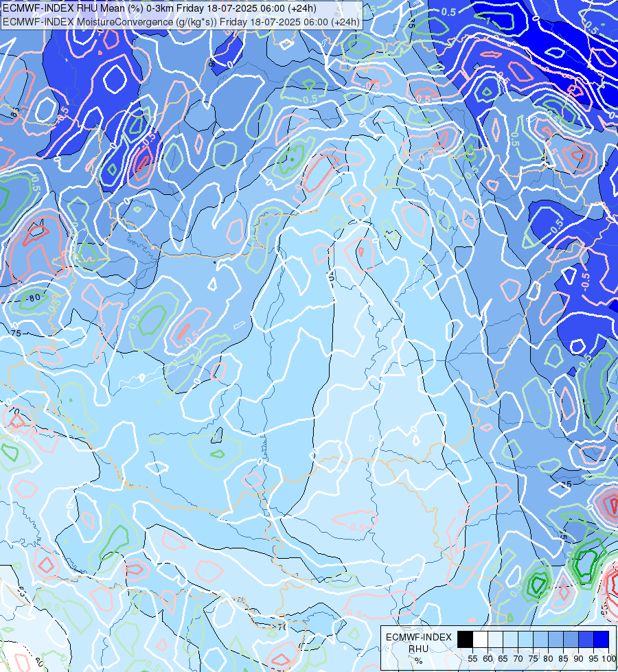The image size is (618, 672).
Task: Click the legend tick label 55
Action: click(x=472, y=659)
